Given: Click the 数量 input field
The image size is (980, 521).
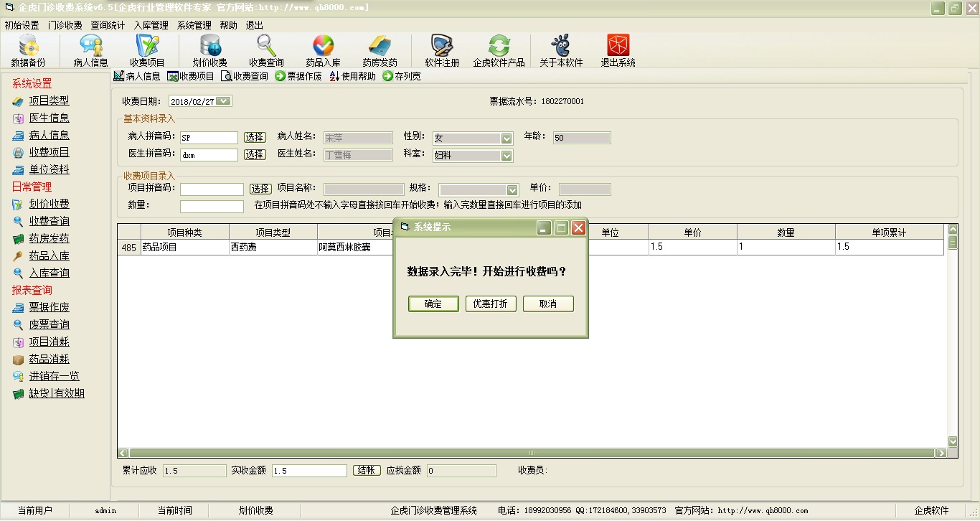Looking at the screenshot, I should point(212,207).
